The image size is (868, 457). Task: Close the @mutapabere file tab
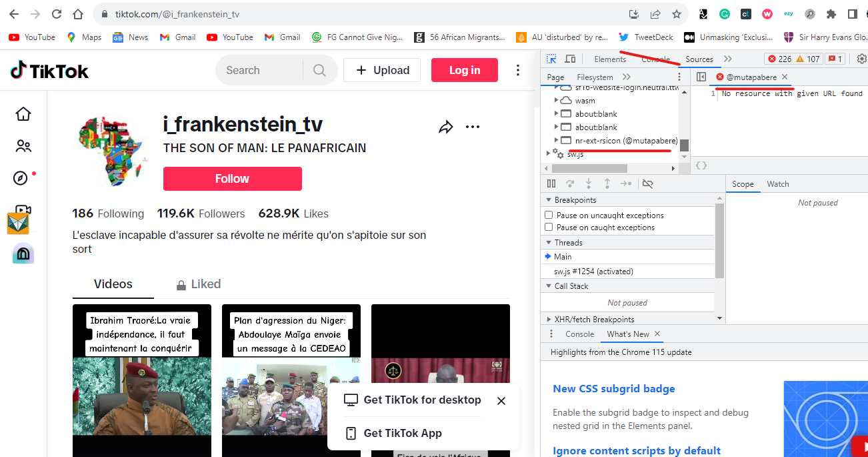(785, 77)
